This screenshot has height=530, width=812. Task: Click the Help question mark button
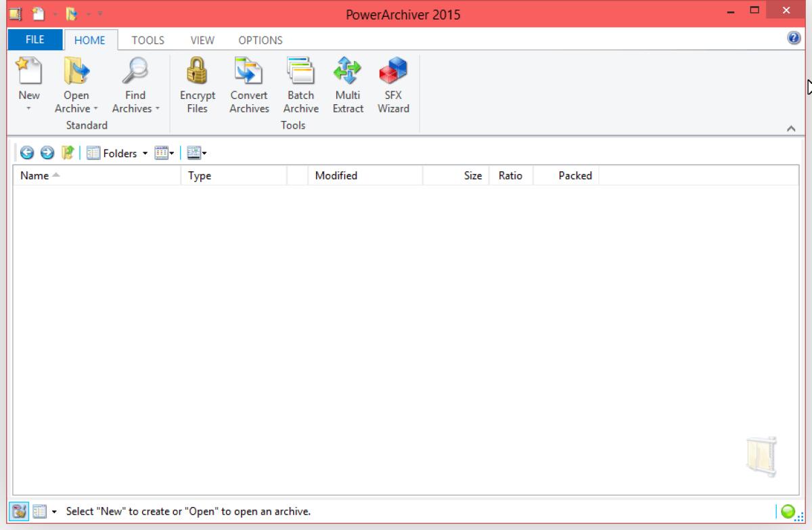coord(793,37)
